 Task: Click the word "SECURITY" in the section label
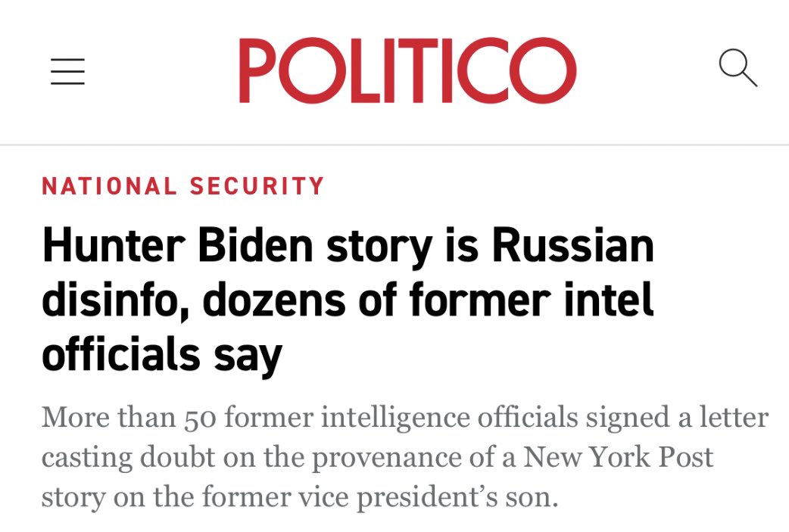[x=257, y=185]
